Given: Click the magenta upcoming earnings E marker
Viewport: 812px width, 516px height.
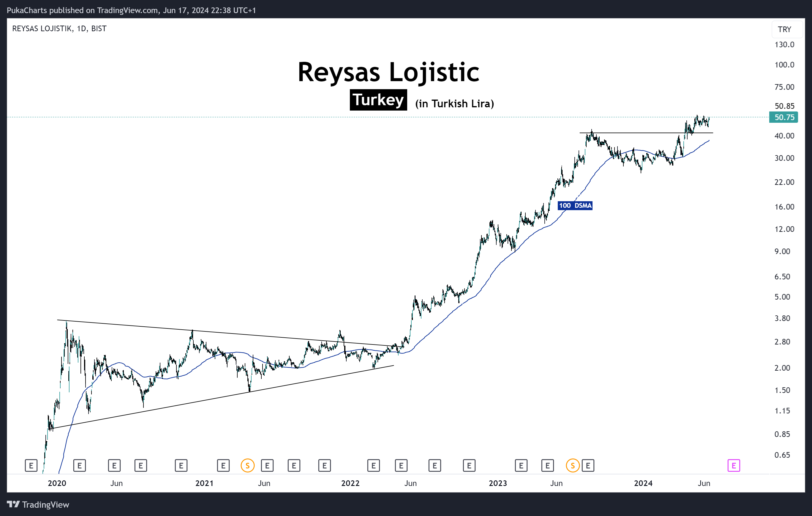Looking at the screenshot, I should 733,466.
